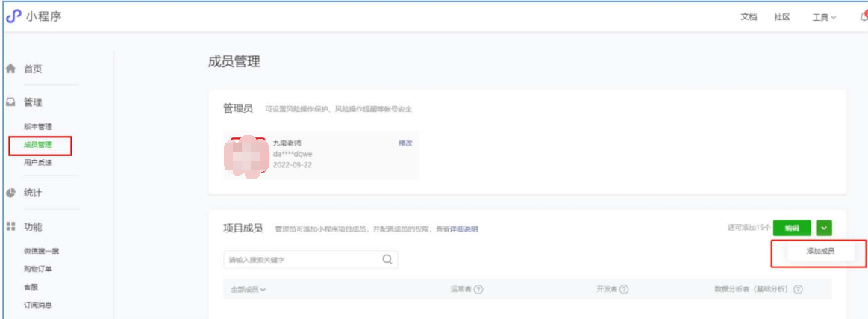Click the member search keyword input field
Screen dimensions: 868x319
tap(301, 259)
